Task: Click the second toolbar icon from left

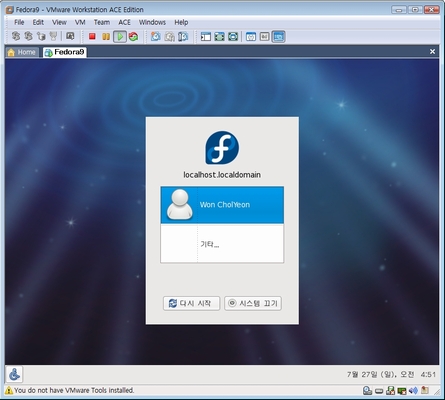Action: point(29,36)
